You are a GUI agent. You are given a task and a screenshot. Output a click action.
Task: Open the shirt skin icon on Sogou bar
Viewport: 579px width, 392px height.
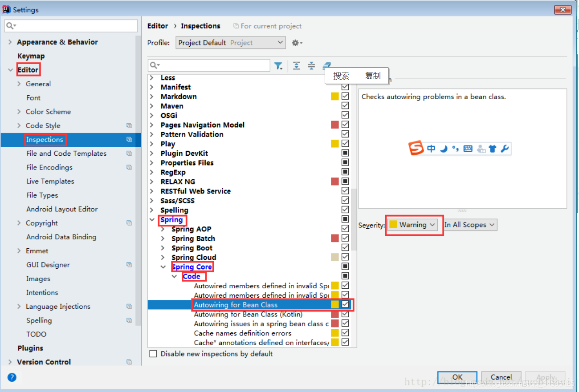pyautogui.click(x=492, y=149)
